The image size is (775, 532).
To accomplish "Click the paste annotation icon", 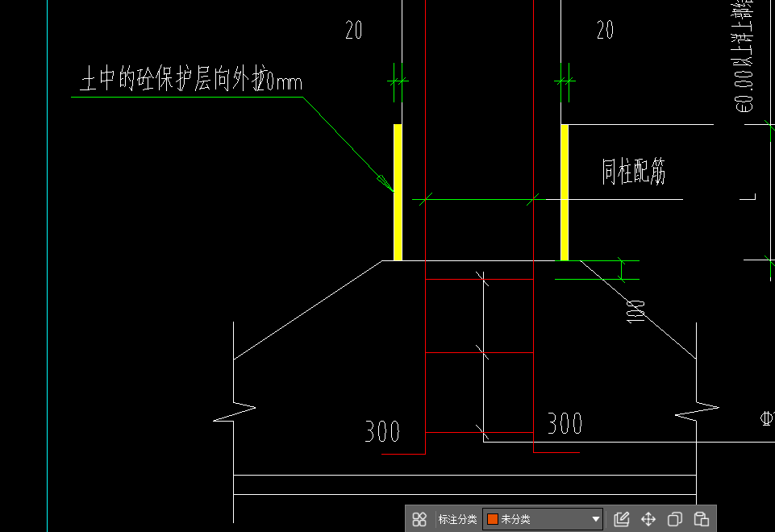I will [702, 519].
